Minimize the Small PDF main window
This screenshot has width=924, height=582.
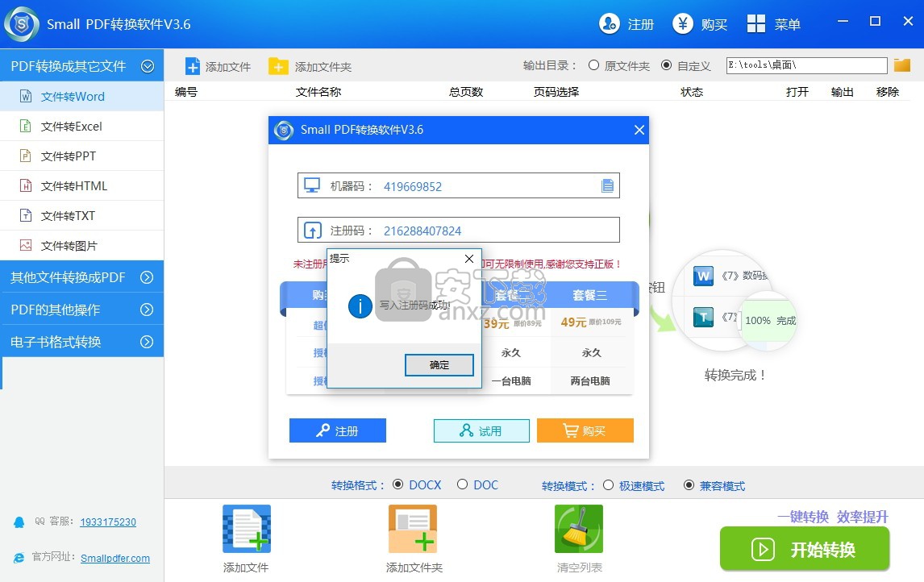843,21
